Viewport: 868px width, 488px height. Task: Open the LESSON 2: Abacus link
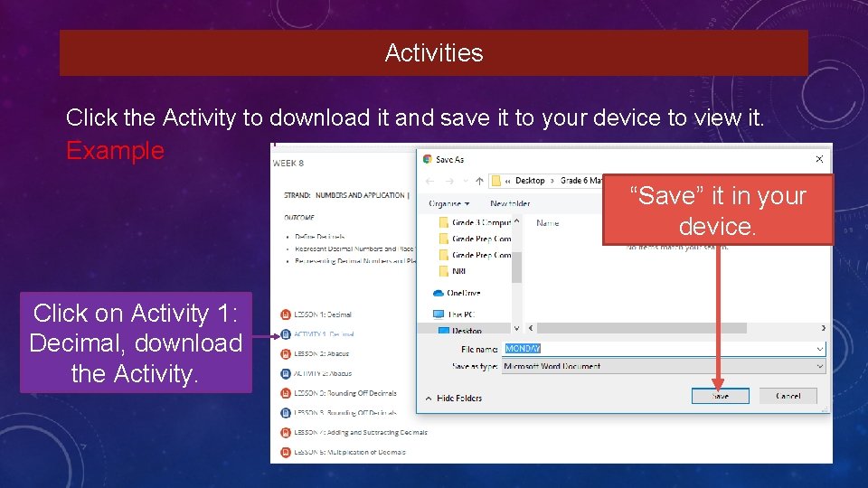321,353
